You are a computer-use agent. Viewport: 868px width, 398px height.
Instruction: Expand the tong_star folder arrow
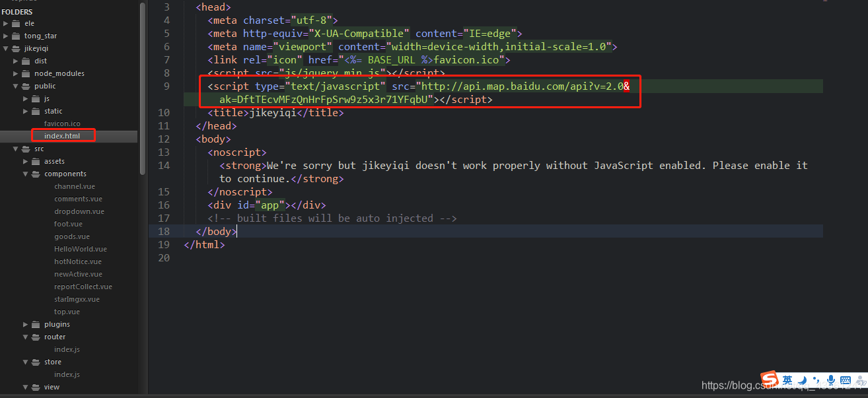(6, 36)
